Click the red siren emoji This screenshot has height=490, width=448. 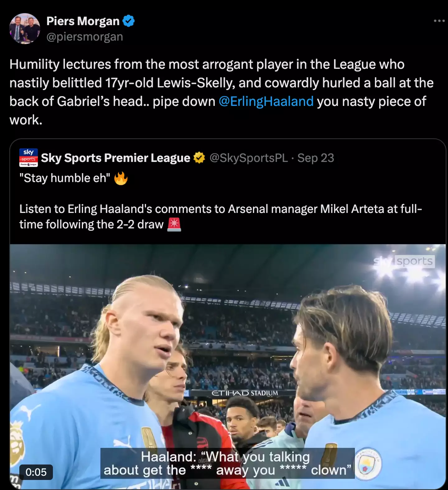[x=174, y=225]
